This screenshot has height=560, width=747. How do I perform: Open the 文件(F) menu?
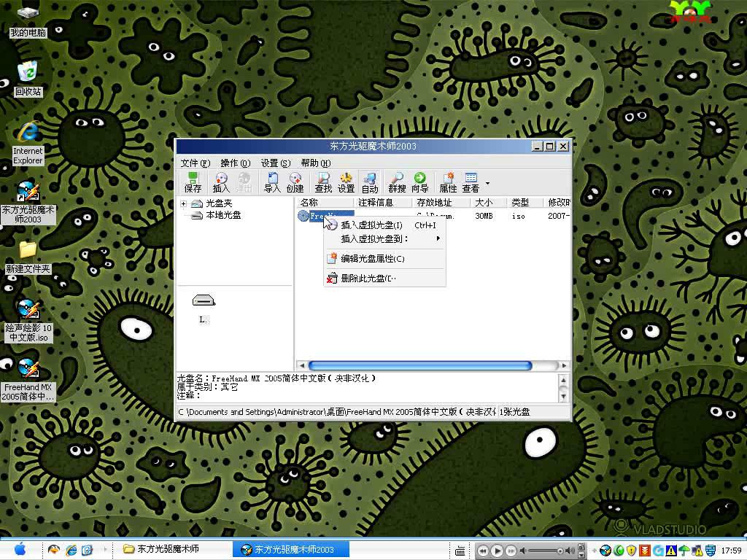tap(196, 163)
